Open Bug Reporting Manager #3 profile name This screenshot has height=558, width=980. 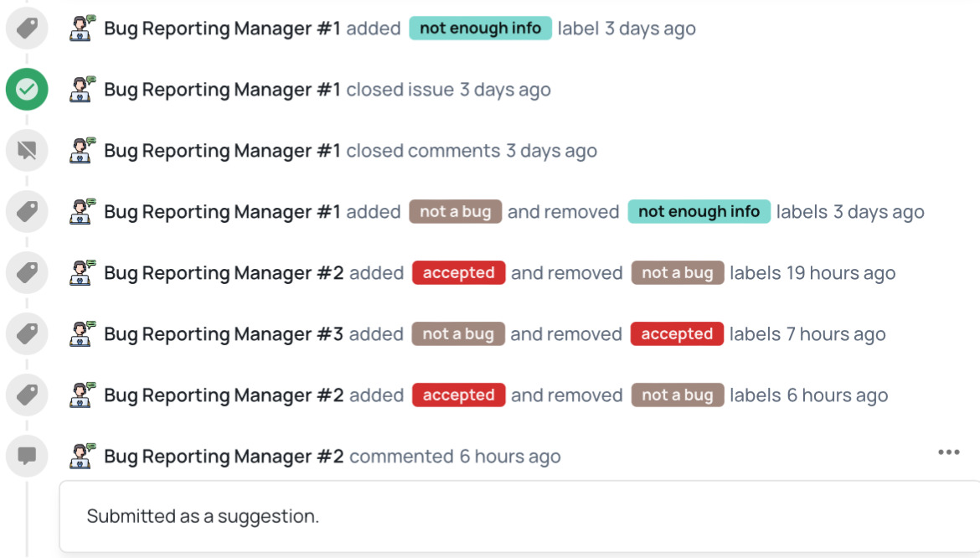pos(224,334)
